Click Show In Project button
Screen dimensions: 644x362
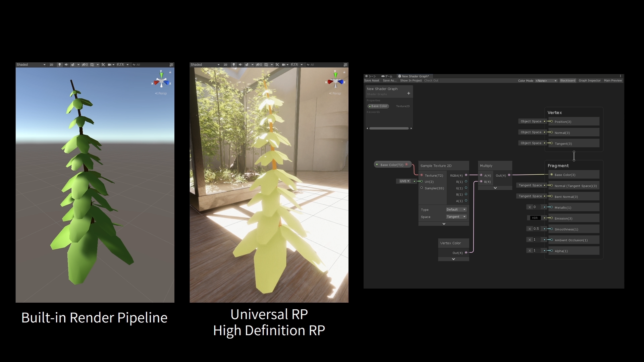411,80
